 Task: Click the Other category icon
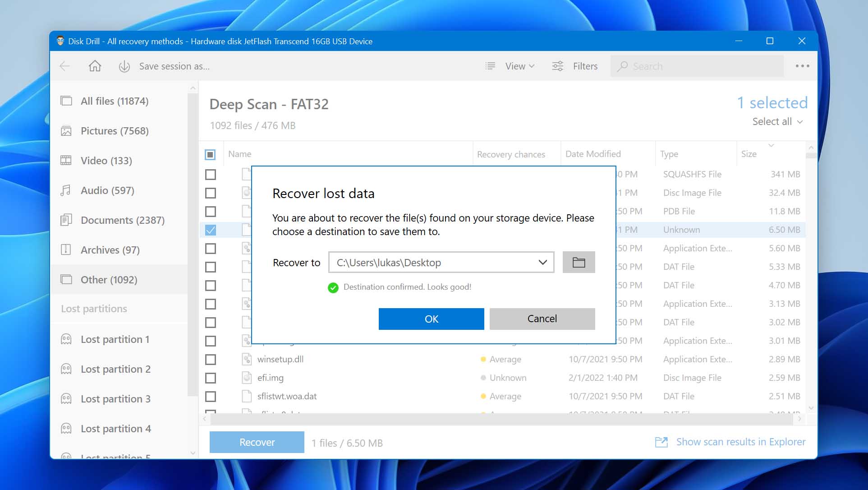pyautogui.click(x=66, y=280)
